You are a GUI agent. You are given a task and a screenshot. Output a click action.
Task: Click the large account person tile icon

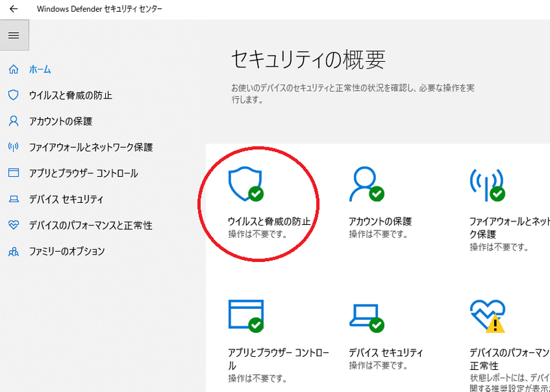366,184
